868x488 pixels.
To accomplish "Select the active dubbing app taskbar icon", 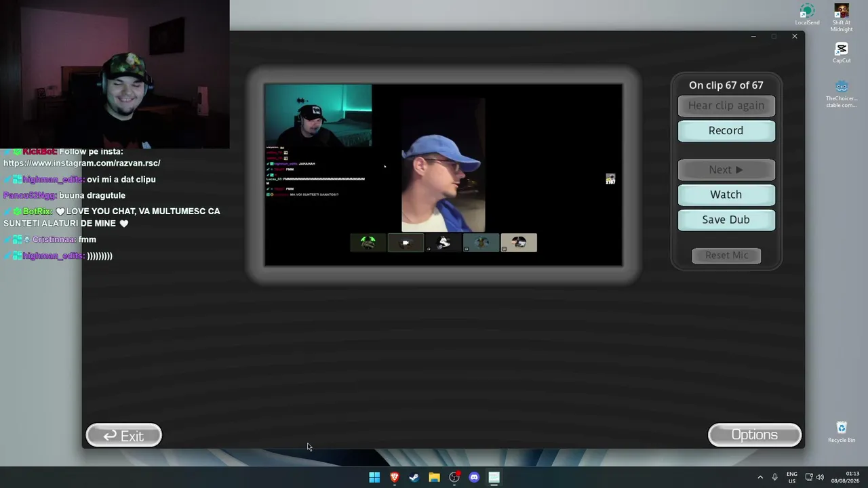I will tap(494, 477).
